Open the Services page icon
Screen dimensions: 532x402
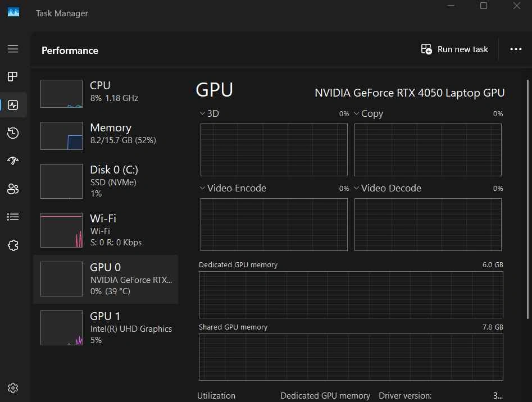coord(13,245)
